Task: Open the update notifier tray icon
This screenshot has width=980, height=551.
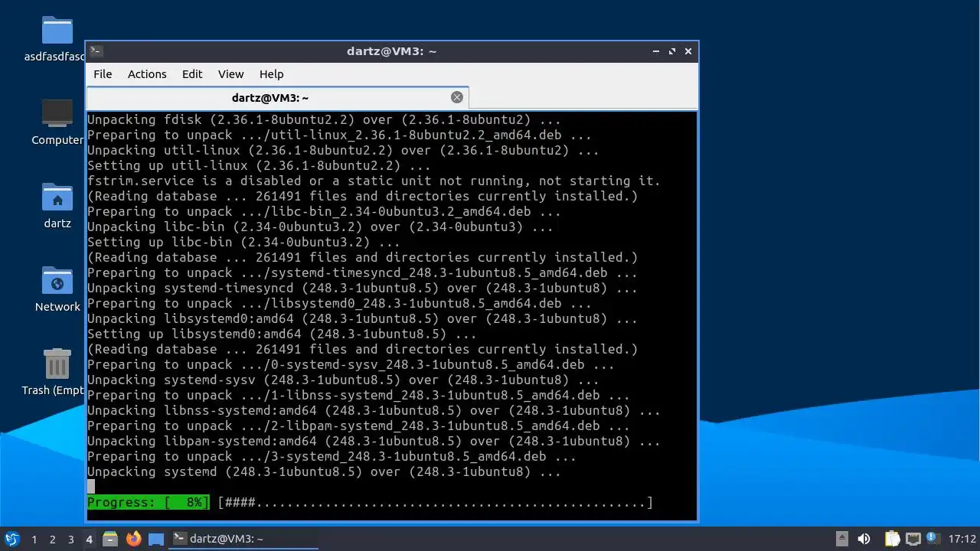Action: click(x=933, y=539)
